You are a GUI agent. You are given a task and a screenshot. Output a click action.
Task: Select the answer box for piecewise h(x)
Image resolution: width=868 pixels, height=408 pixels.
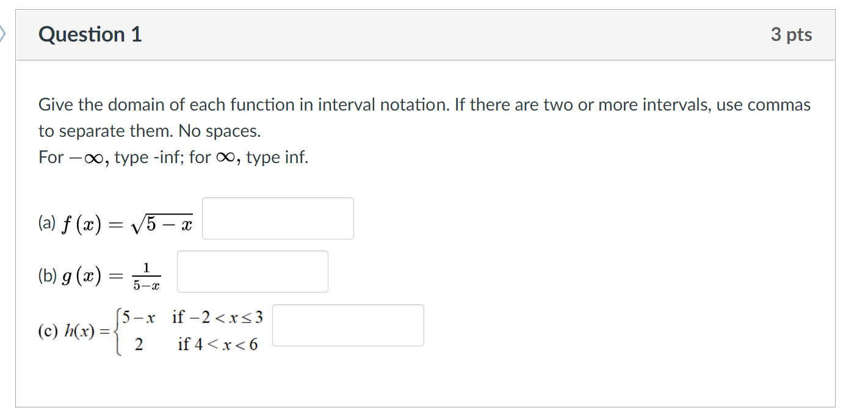coord(348,325)
